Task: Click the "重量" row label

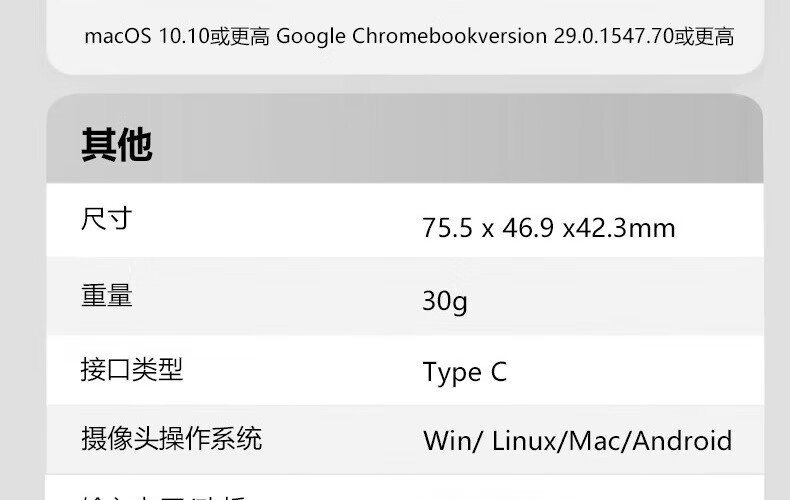Action: 106,296
